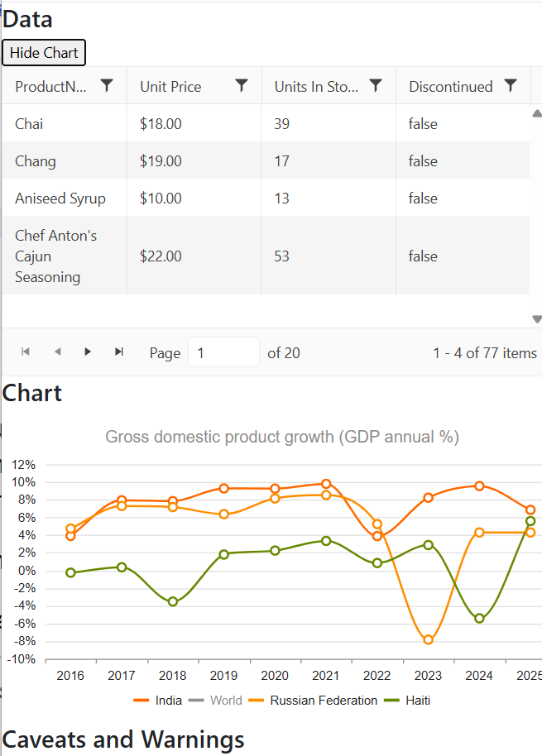Image resolution: width=542 pixels, height=756 pixels.
Task: Jump to the last page of the grid
Action: coord(118,352)
